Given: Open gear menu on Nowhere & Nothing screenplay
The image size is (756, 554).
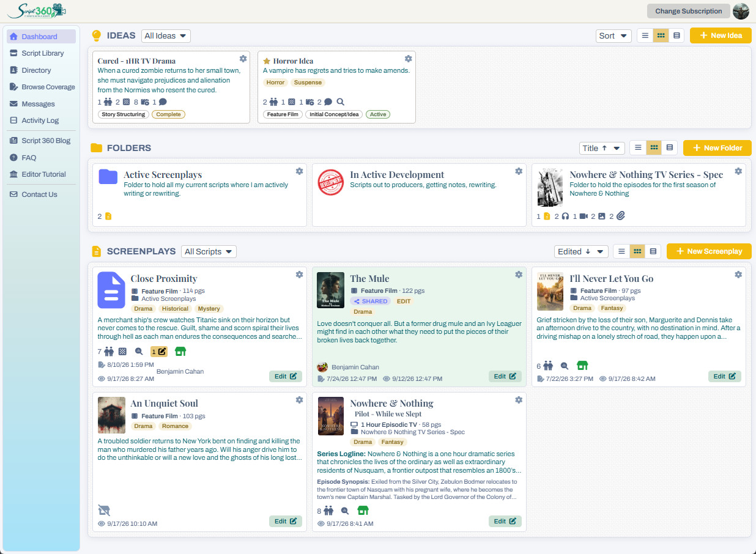Looking at the screenshot, I should coord(519,399).
